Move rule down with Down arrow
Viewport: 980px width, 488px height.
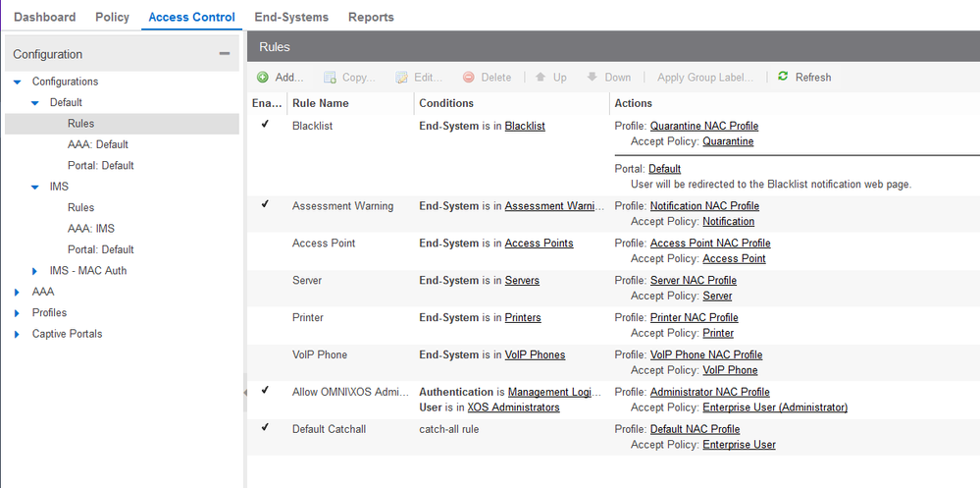592,78
